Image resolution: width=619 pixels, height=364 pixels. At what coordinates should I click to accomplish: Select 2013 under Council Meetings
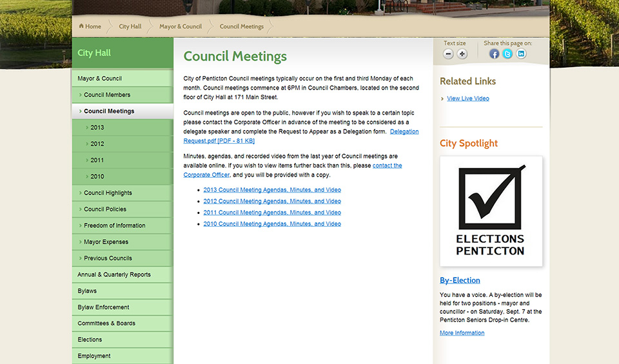click(x=97, y=128)
